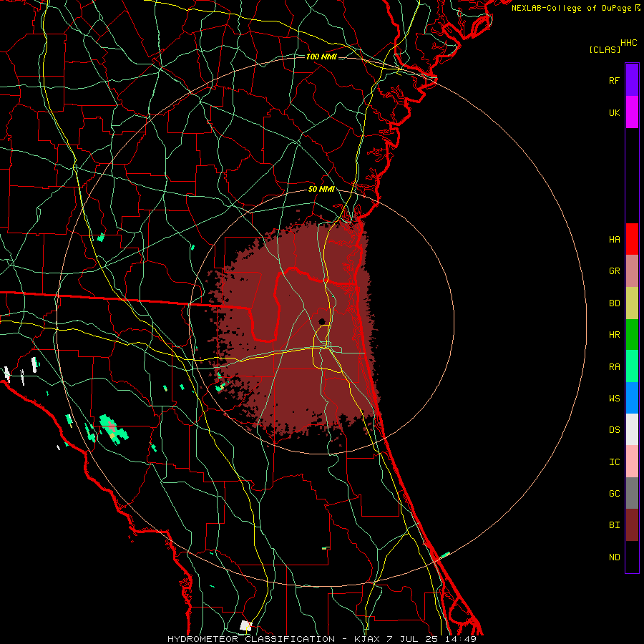Click the RA legend label
This screenshot has height=644, width=644.
click(x=614, y=367)
